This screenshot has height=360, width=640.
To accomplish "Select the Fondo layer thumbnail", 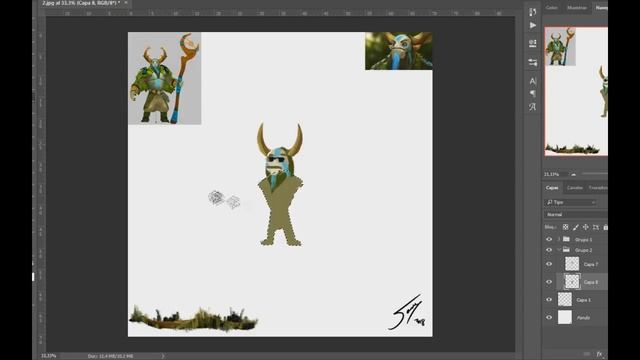I will 565,317.
